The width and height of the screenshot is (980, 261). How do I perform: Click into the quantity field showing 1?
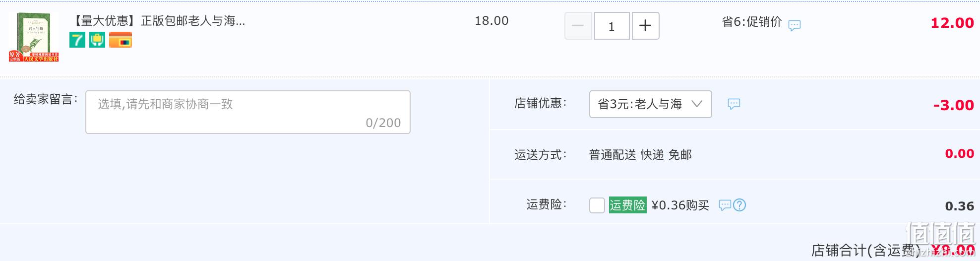pos(612,26)
